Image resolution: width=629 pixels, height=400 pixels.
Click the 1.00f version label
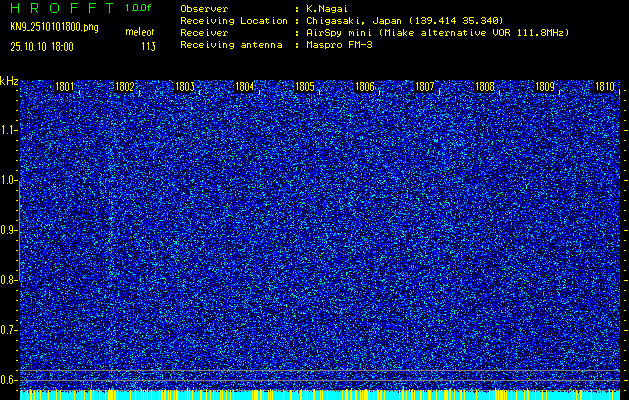pyautogui.click(x=139, y=8)
